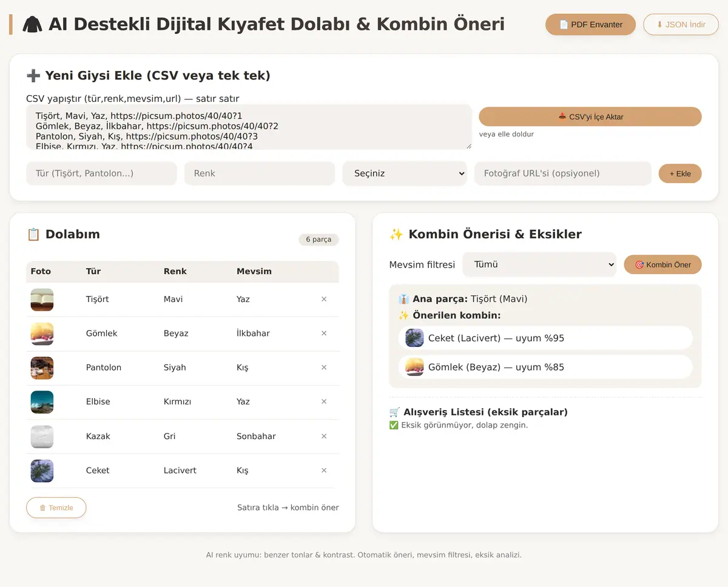Click the Mavi color cell
The width and height of the screenshot is (728, 587).
coord(174,299)
